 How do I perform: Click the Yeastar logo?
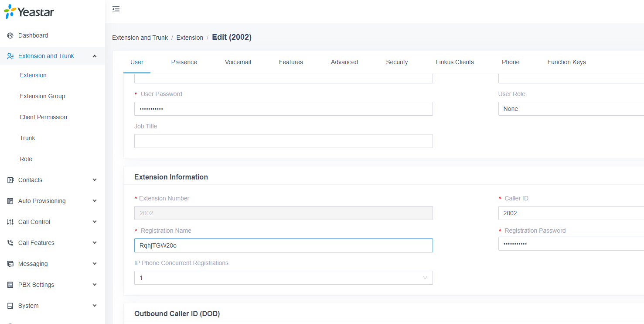point(29,12)
